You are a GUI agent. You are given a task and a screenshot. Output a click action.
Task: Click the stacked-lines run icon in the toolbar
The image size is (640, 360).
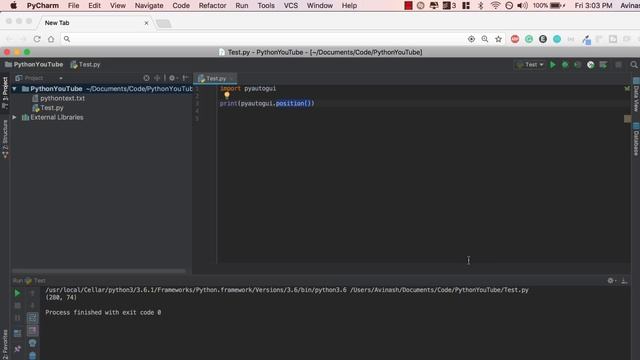pos(603,64)
